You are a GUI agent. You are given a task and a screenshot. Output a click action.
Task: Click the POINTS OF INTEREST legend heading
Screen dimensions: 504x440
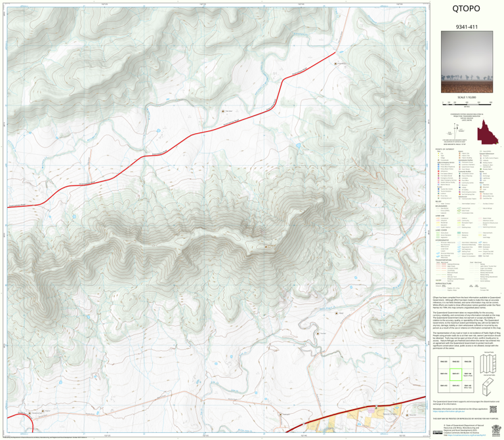tap(444, 150)
